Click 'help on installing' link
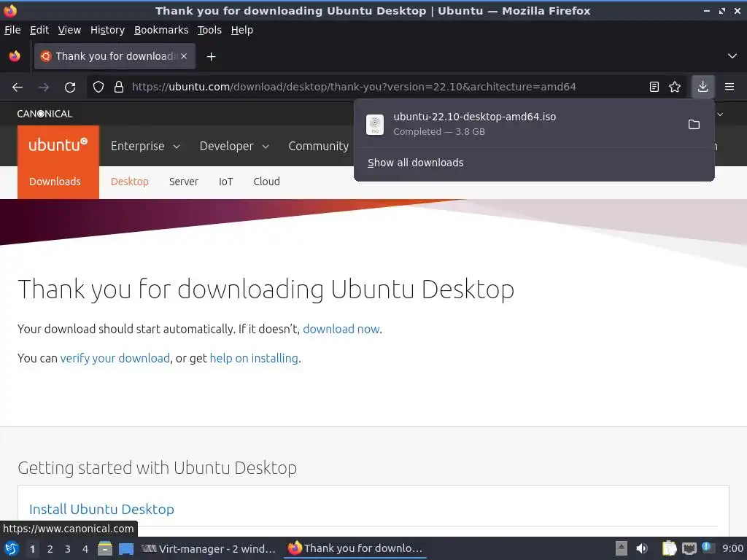This screenshot has width=747, height=560. [254, 358]
